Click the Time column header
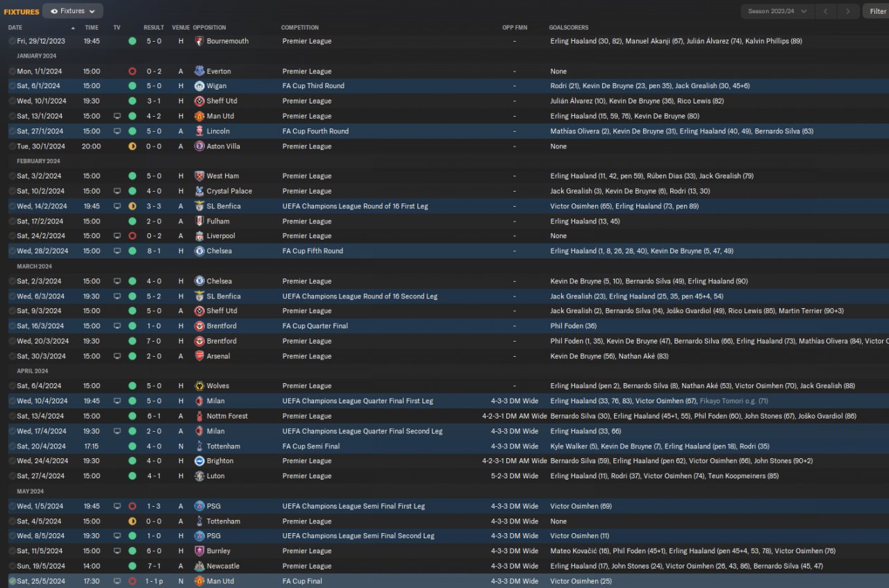This screenshot has width=889, height=588. point(92,28)
